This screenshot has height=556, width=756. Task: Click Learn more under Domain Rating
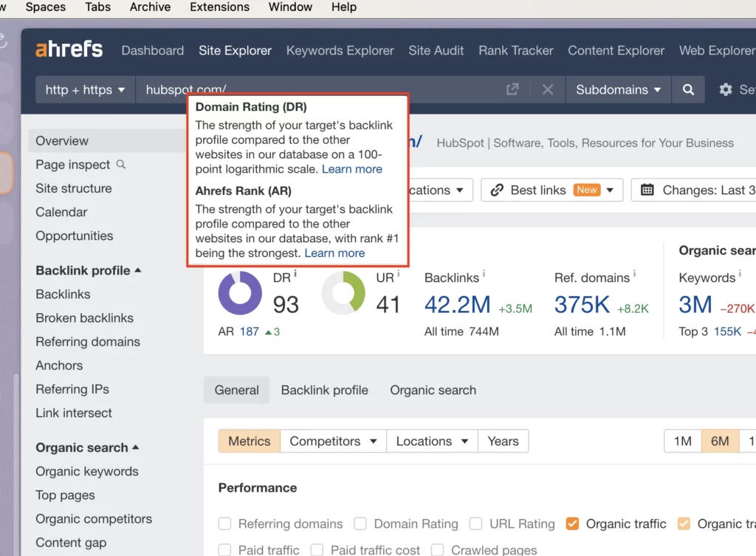click(352, 169)
